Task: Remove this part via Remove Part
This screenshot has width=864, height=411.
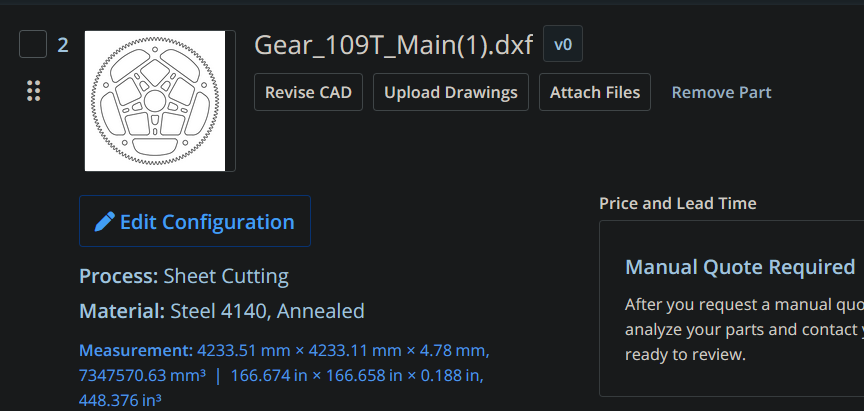Action: click(721, 92)
